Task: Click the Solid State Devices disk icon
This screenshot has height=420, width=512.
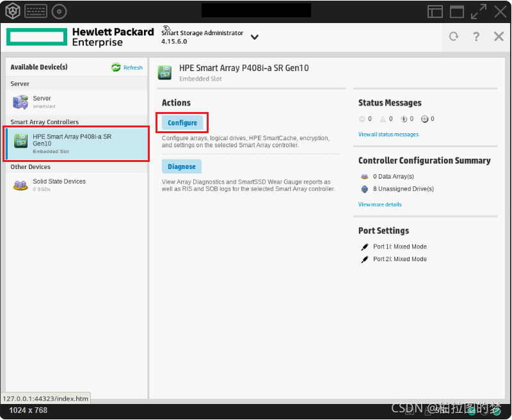Action: point(20,185)
